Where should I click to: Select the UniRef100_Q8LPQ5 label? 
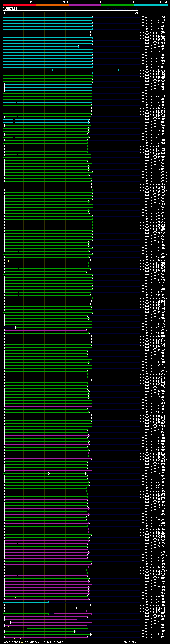click(x=152, y=386)
